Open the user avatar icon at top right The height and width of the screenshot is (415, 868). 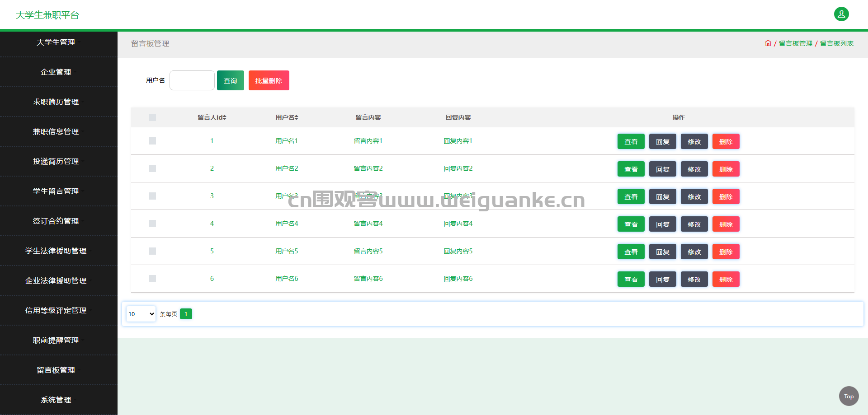coord(841,14)
